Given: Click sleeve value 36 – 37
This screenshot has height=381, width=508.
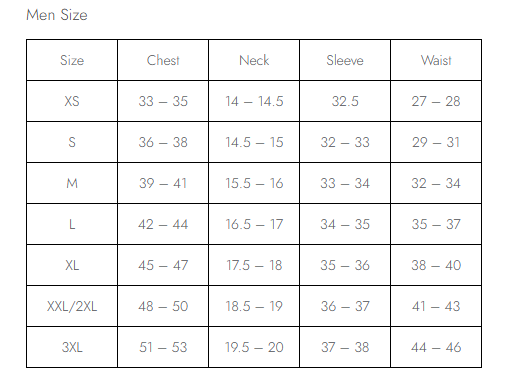Looking at the screenshot, I should 345,306.
